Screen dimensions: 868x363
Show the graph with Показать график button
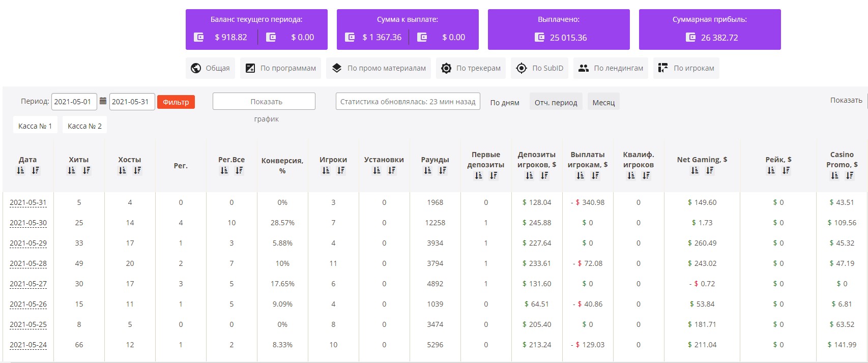coord(264,101)
